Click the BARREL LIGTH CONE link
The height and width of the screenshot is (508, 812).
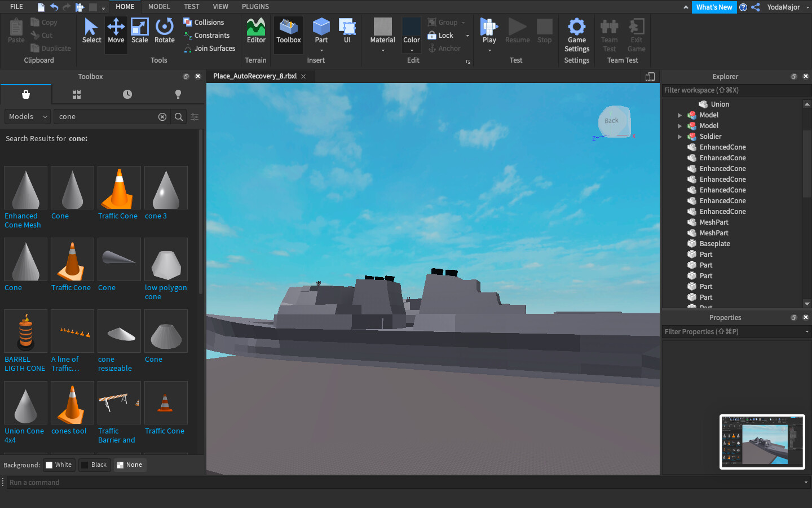(25, 364)
